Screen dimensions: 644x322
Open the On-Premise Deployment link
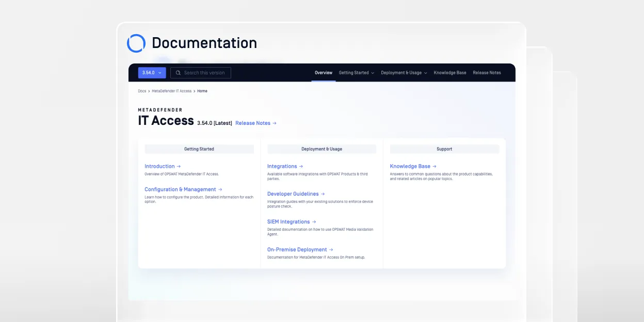(x=300, y=250)
